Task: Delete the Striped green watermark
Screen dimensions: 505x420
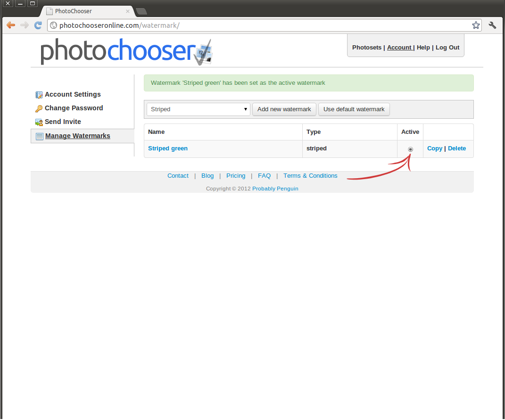Action: coord(456,148)
